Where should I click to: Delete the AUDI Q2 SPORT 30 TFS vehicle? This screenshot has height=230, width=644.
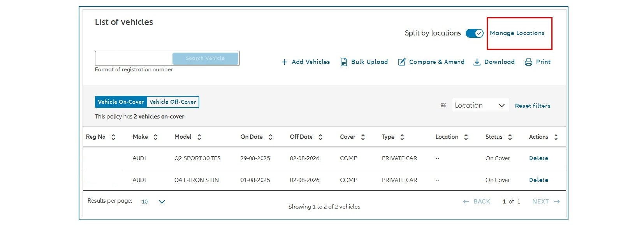click(x=538, y=158)
